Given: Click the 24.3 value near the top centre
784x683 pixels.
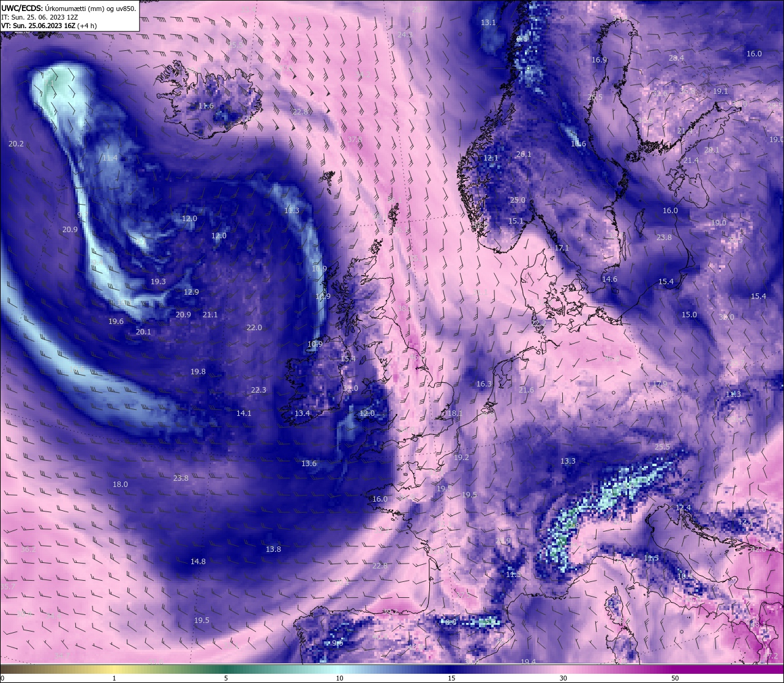Looking at the screenshot, I should pyautogui.click(x=404, y=35).
